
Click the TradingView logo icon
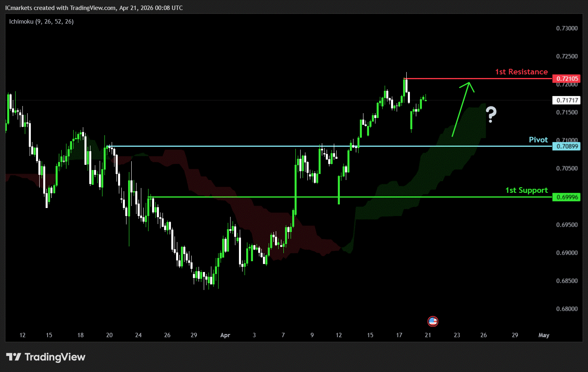(x=13, y=357)
